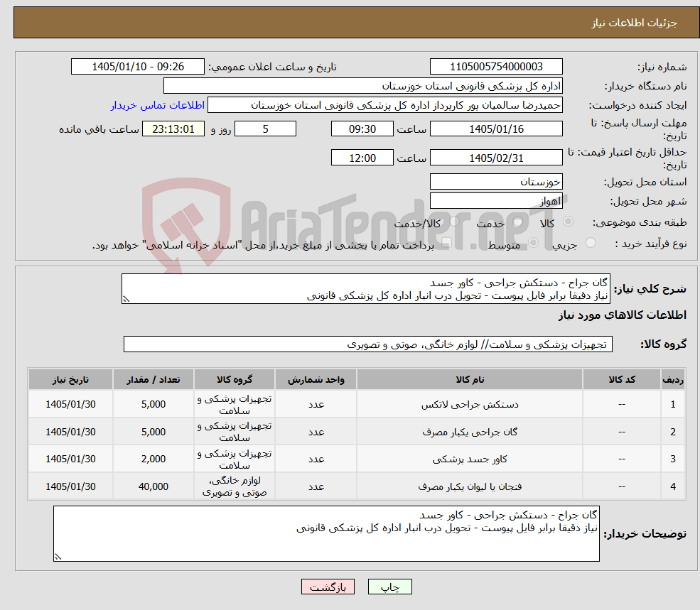Click the لوازم خانگی، صوتی و تصویری group cell

click(235, 486)
